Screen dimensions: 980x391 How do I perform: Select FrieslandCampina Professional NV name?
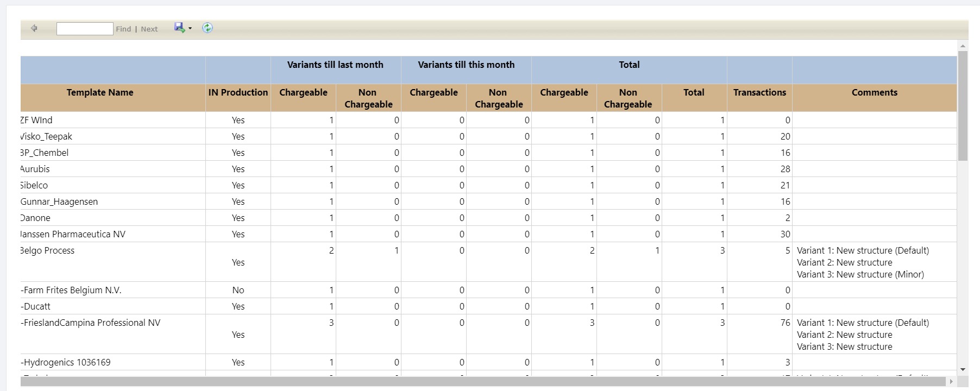click(x=91, y=323)
